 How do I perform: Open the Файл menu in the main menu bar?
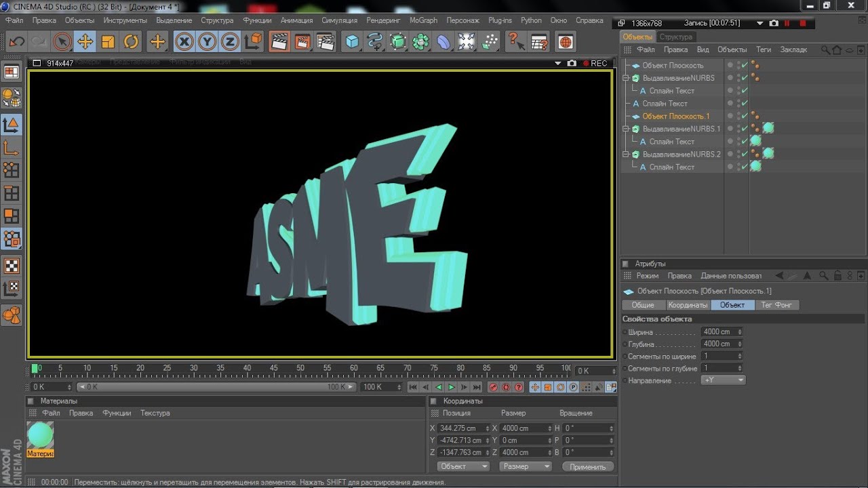point(14,20)
